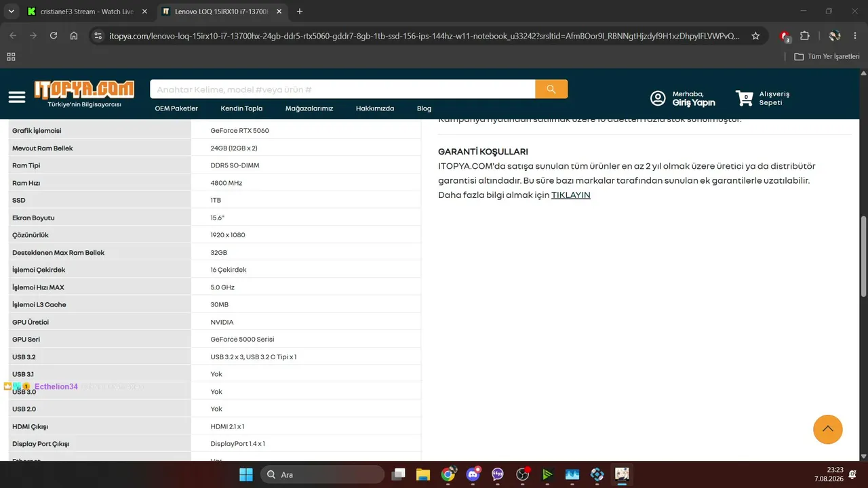Click the browser back arrow
This screenshot has height=488, width=868.
(x=13, y=36)
